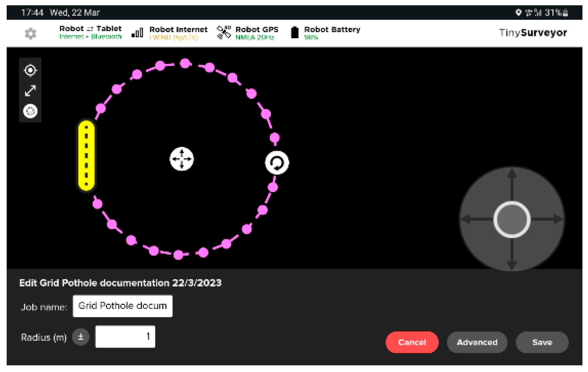Tap the joystick center knob
Screen dimensions: 588x372
[512, 219]
